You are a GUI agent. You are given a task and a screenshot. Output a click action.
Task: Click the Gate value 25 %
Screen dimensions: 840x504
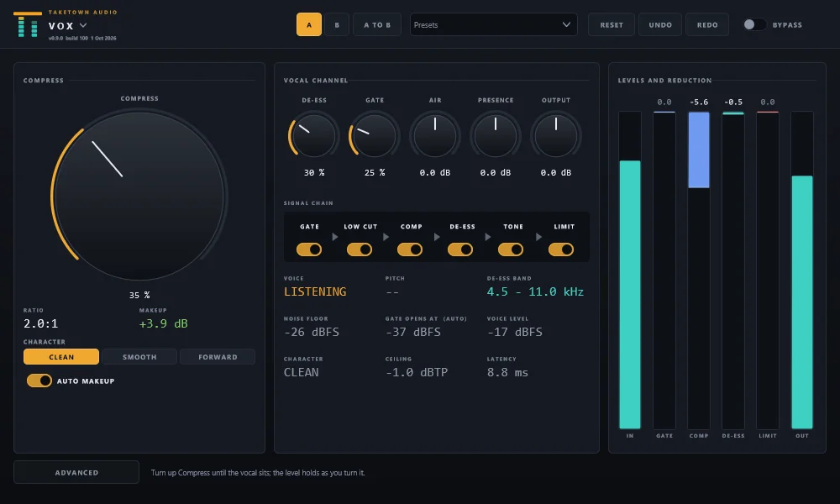click(x=375, y=172)
